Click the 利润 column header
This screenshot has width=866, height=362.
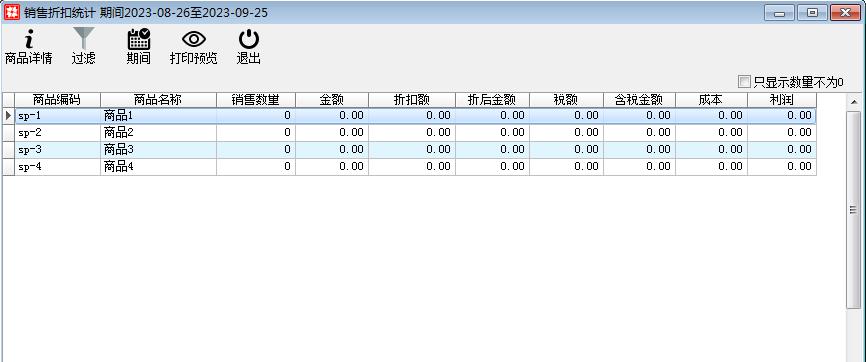[x=781, y=100]
